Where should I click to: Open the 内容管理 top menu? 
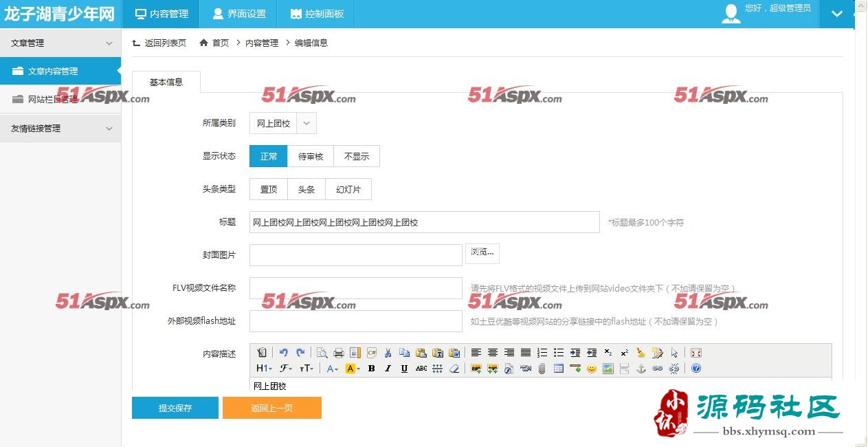[161, 14]
